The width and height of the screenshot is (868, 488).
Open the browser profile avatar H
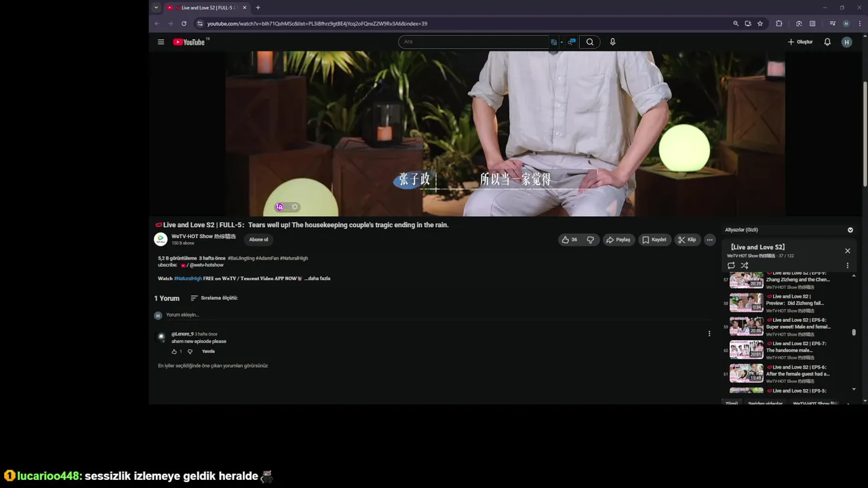(x=846, y=24)
